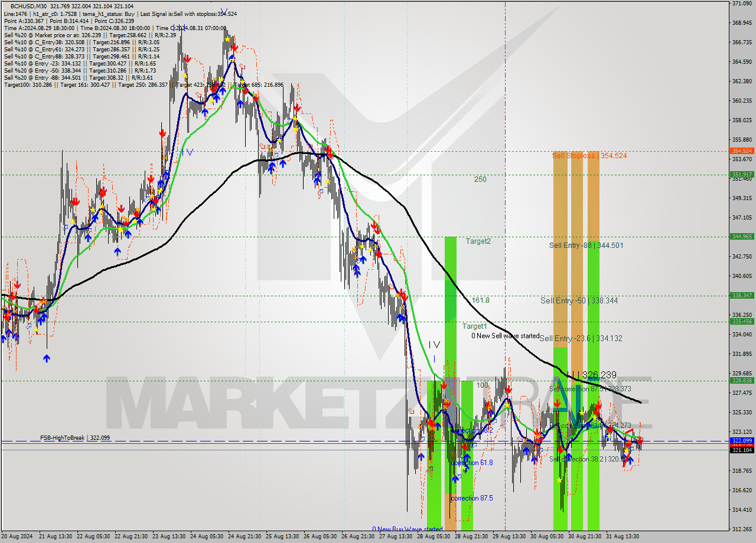Click the green 351.917 price tag
Viewport: 756px width, 543px height.
742,175
